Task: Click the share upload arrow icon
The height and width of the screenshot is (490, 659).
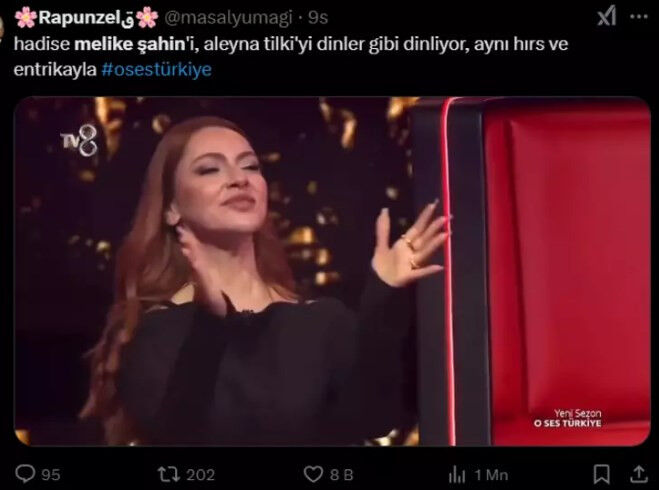Action: click(638, 474)
